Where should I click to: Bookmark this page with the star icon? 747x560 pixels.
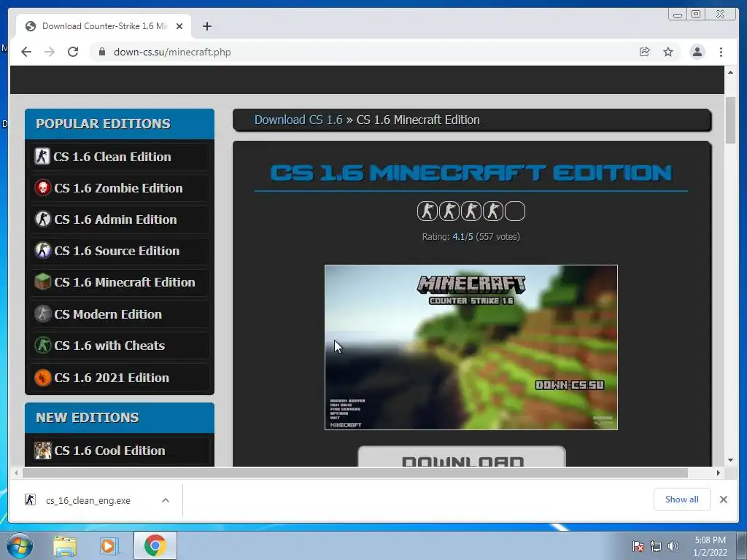coord(668,52)
